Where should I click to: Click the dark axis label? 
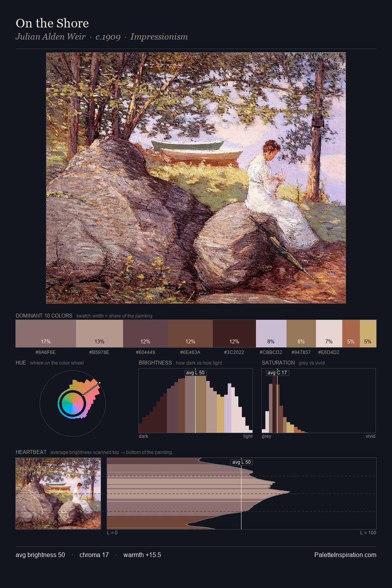pyautogui.click(x=143, y=436)
